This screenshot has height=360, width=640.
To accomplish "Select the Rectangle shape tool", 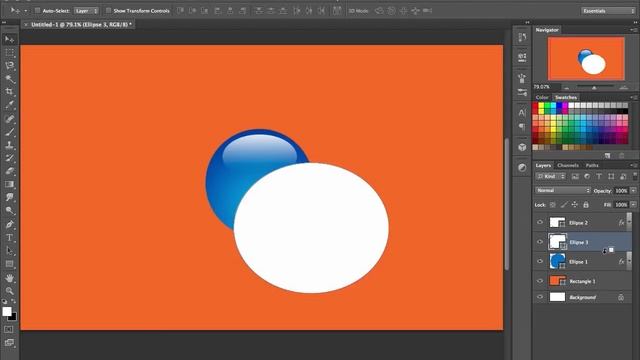I will point(9,264).
